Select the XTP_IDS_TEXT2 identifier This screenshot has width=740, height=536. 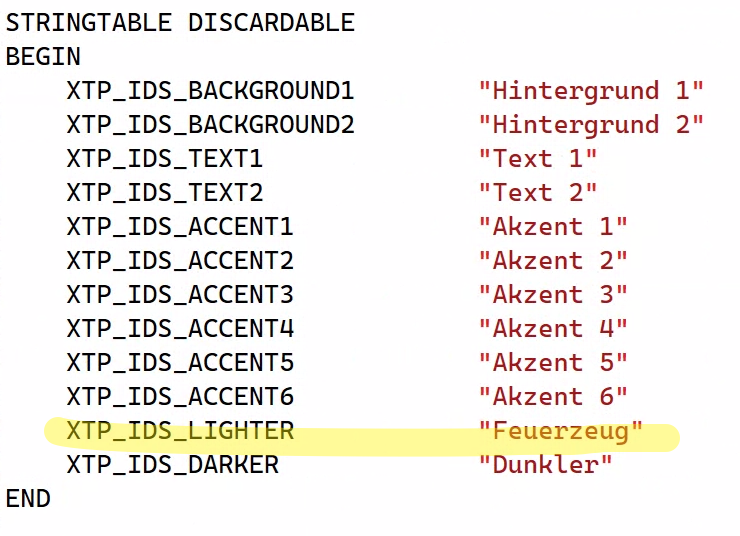165,193
